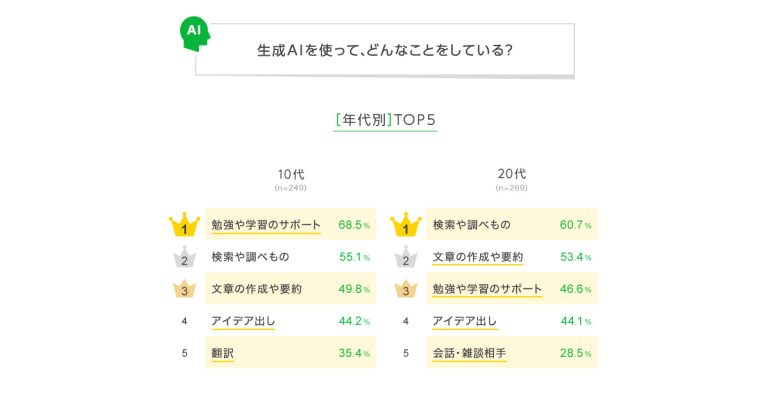This screenshot has width=770, height=400.
Task: Click the silver crown rank 2 for 20代
Action: (406, 257)
